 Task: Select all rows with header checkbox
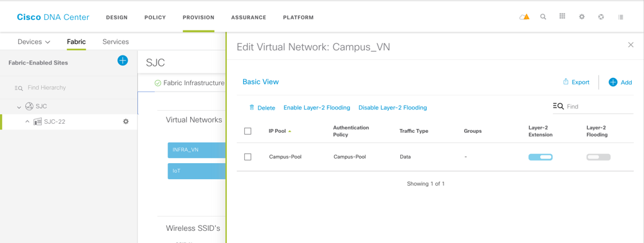(248, 131)
